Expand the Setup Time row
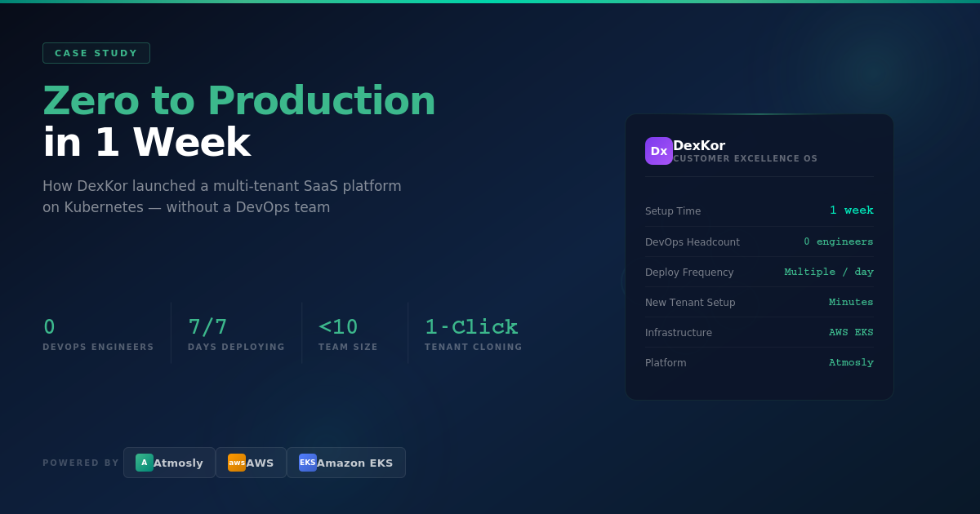Screen dimensions: 980x514 [759, 210]
